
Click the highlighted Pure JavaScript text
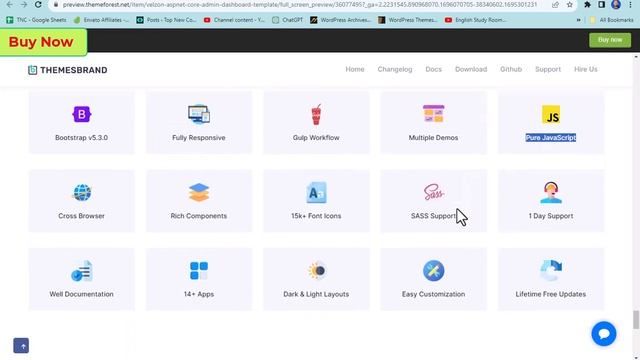tap(551, 138)
